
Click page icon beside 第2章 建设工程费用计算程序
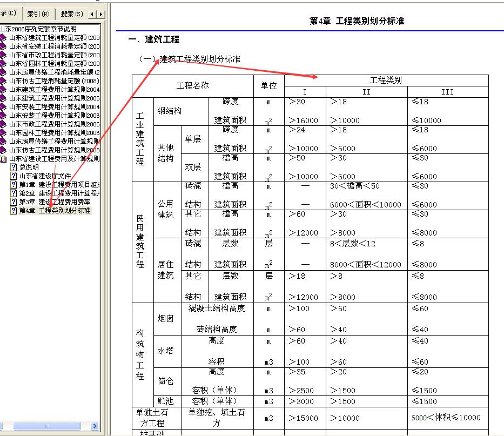coord(14,193)
